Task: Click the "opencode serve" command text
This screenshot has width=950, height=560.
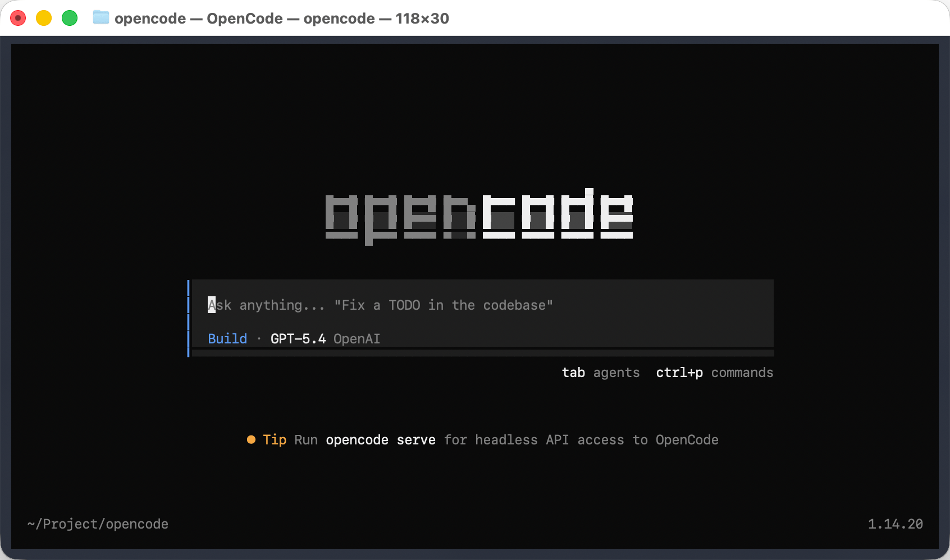Action: pyautogui.click(x=381, y=440)
